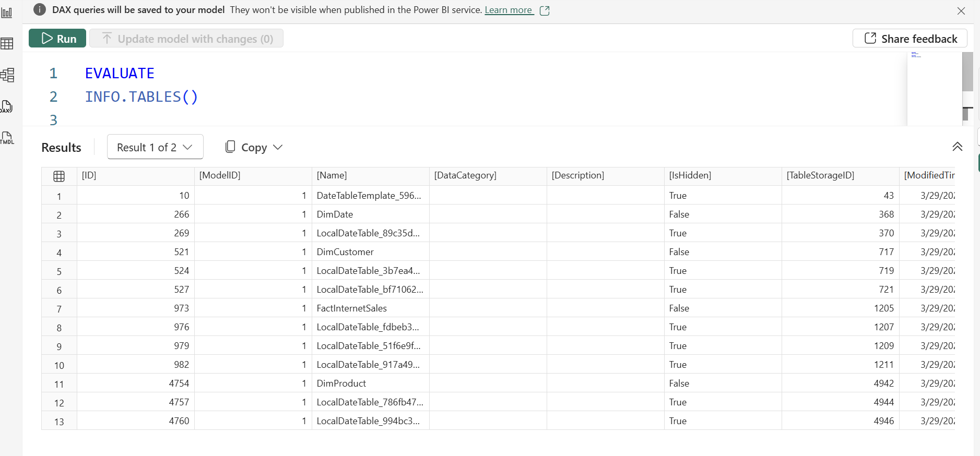Image resolution: width=980 pixels, height=456 pixels.
Task: Expand the Result 1 of 2 dropdown
Action: coord(155,147)
